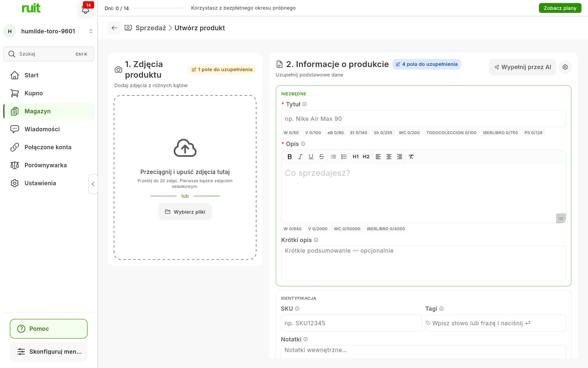Open Połączone konta in the sidebar

(x=49, y=147)
